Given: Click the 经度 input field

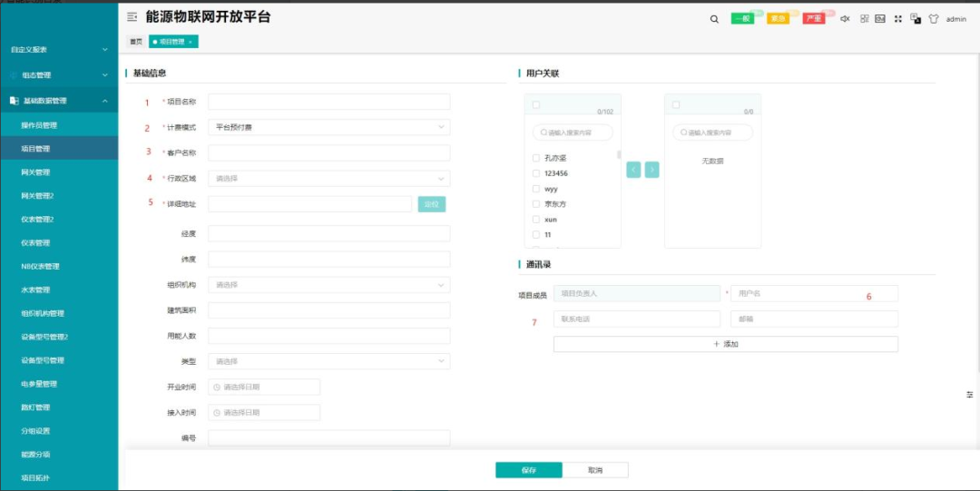Looking at the screenshot, I should tap(328, 233).
